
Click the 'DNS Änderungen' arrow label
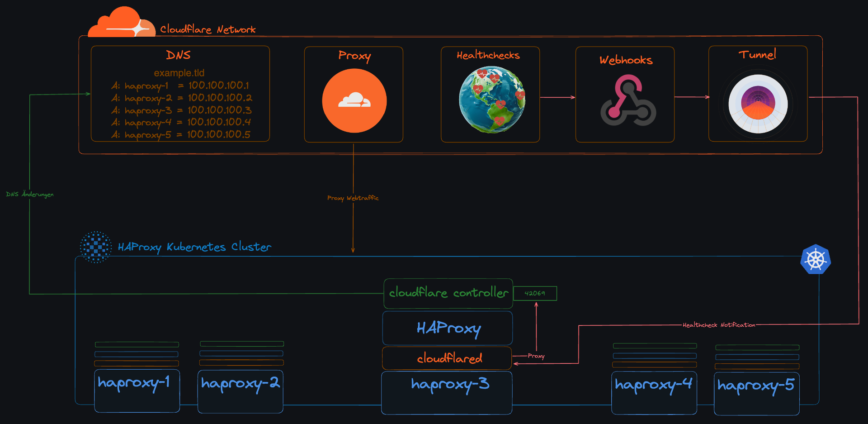[30, 194]
